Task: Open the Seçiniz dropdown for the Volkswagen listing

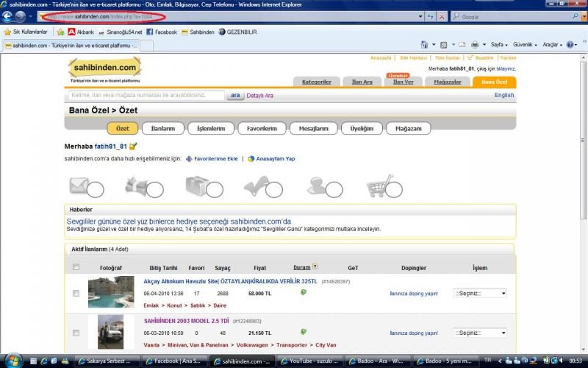Action: click(479, 333)
